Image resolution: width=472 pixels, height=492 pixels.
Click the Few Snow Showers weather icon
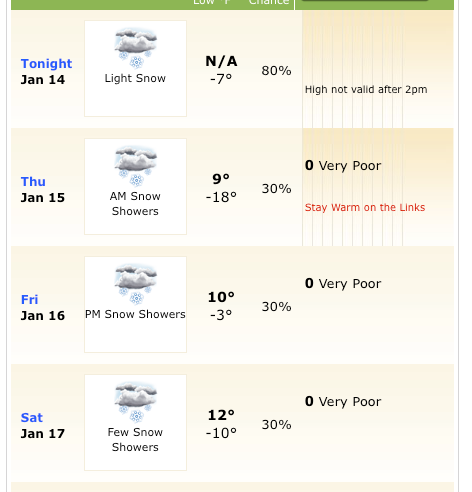tap(136, 402)
